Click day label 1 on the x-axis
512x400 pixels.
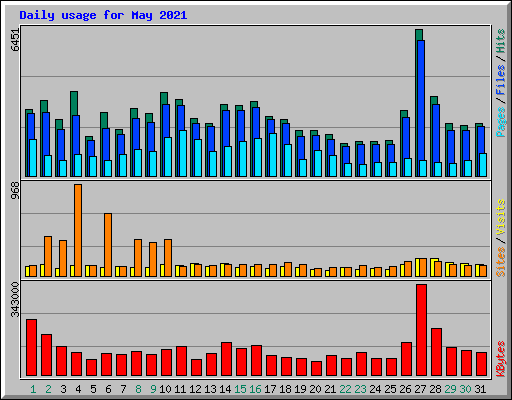(33, 389)
